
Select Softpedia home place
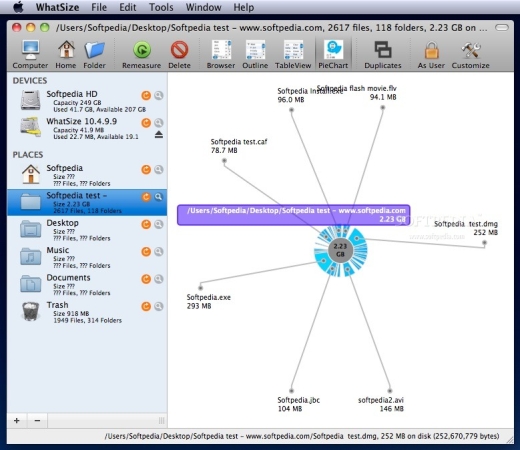[x=87, y=175]
